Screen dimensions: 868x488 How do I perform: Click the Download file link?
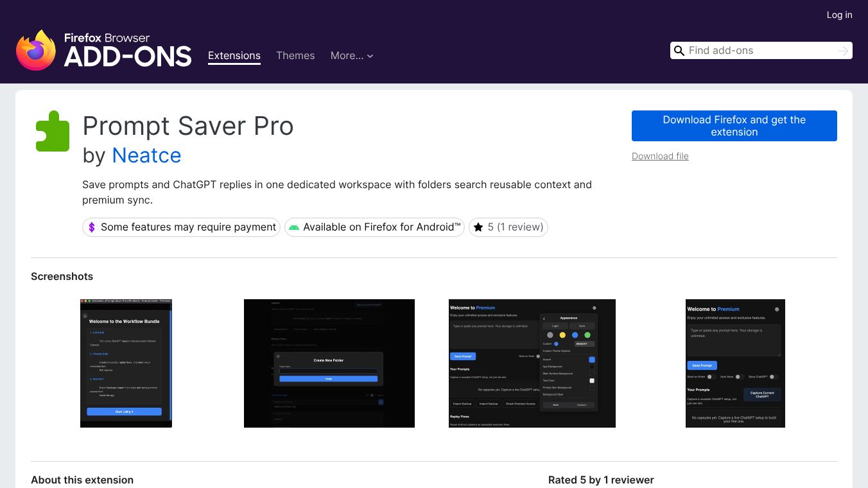(660, 156)
